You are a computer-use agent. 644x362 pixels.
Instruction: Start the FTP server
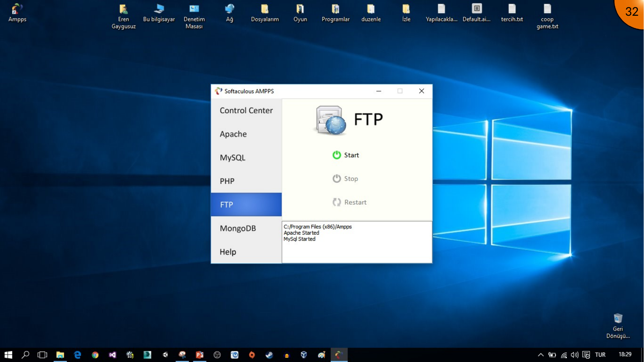coord(346,155)
